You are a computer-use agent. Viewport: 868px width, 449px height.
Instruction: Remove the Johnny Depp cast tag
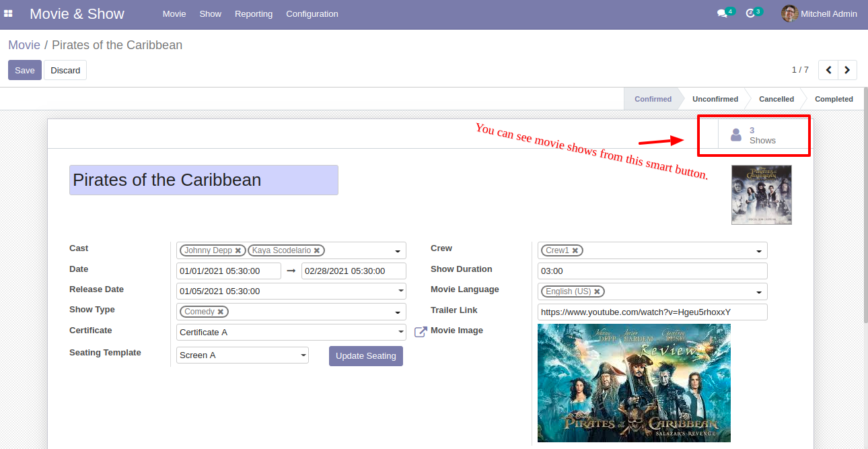click(x=238, y=250)
